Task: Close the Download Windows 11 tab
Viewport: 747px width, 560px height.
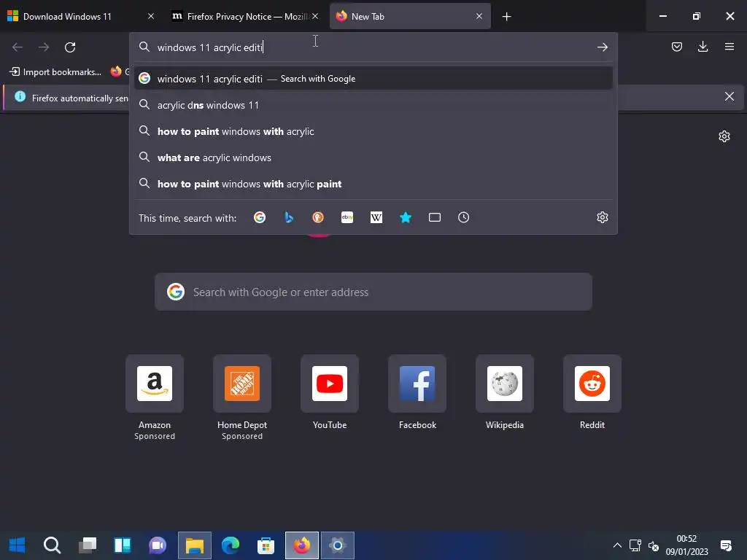Action: [150, 16]
